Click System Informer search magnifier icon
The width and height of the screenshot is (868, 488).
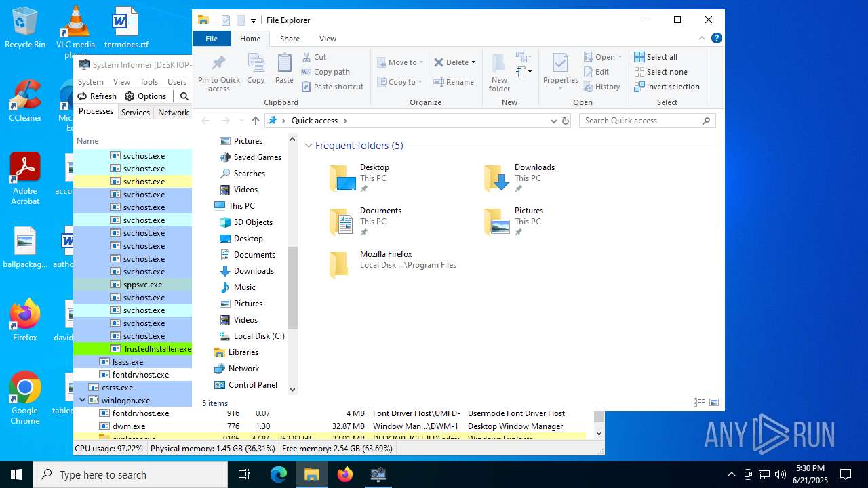[x=184, y=96]
